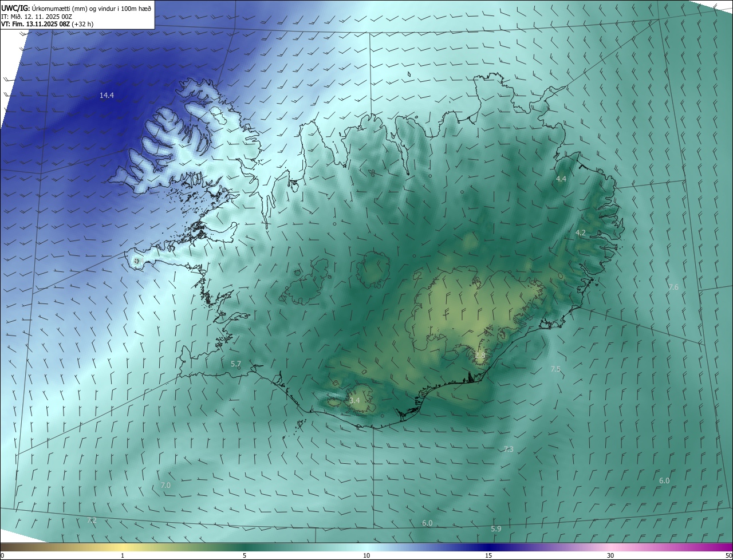733x560 pixels.
Task: Click the 14.4 precipitation value label
Action: click(107, 96)
